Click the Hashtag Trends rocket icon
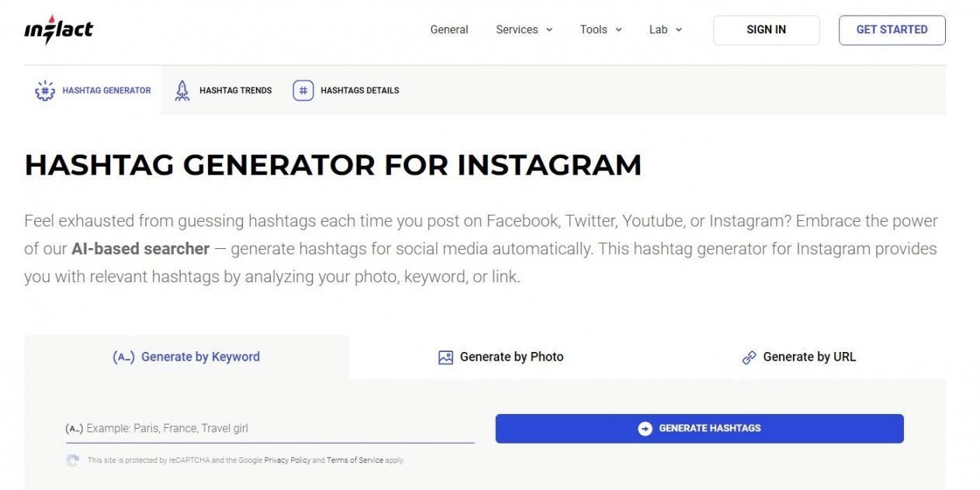Viewport: 980px width, 490px height. coord(182,91)
